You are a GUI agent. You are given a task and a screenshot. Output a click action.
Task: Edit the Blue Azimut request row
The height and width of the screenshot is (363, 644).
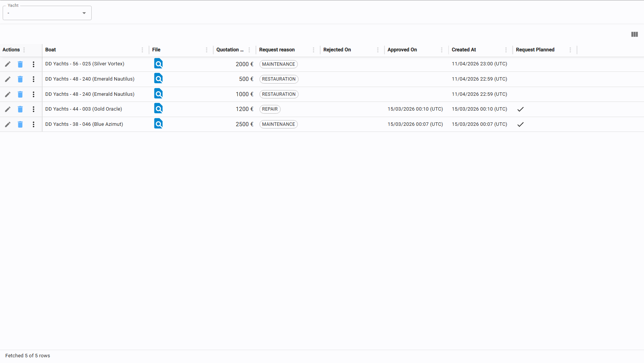8,124
